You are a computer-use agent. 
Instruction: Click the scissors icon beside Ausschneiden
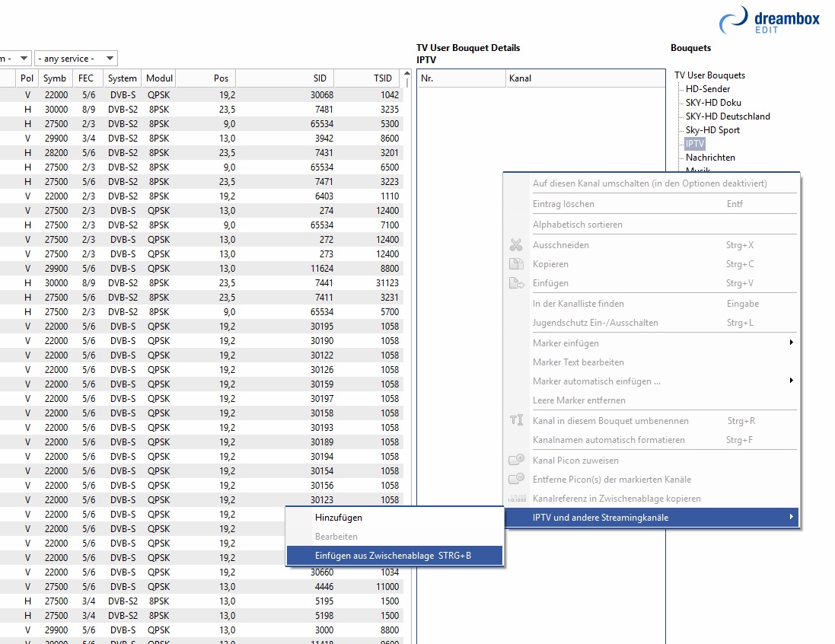click(516, 245)
